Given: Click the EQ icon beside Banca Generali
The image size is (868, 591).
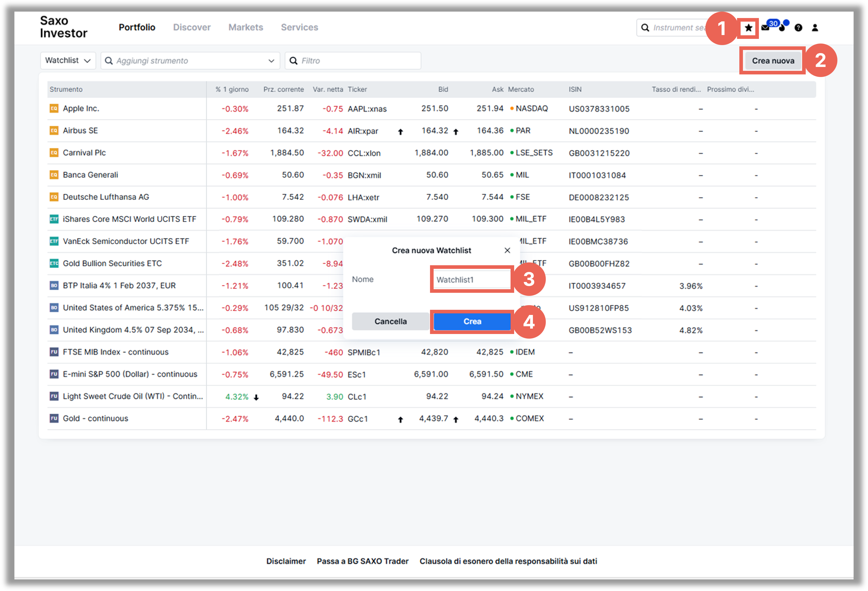Looking at the screenshot, I should (54, 175).
